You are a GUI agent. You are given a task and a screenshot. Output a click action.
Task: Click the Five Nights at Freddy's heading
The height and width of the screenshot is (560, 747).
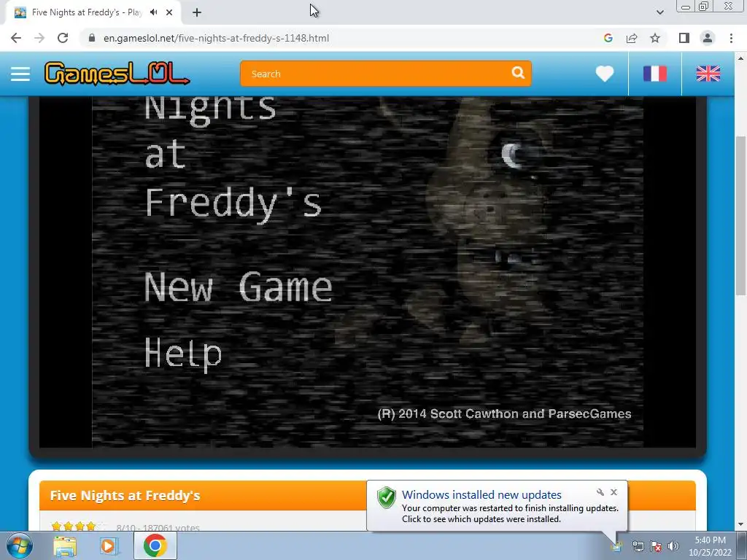[125, 496]
